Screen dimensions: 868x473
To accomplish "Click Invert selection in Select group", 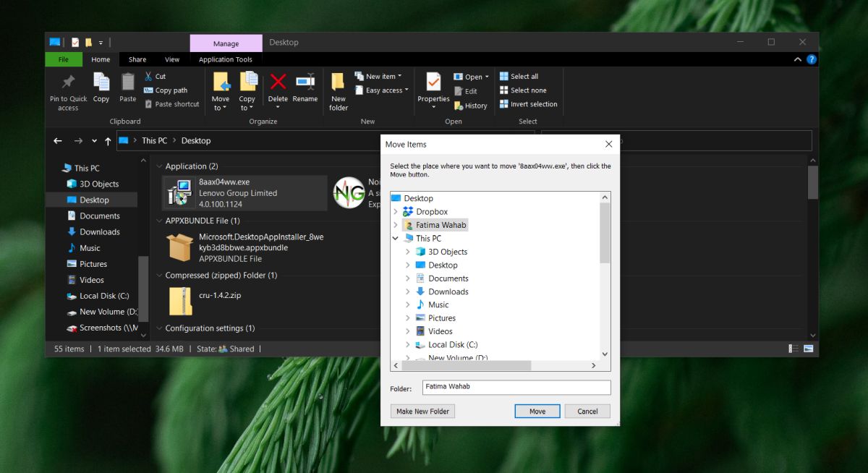I will coord(528,104).
